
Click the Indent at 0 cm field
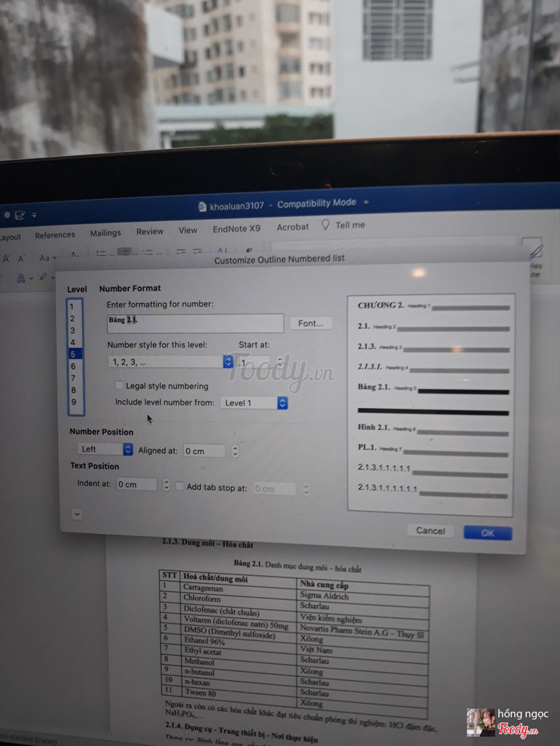(136, 484)
